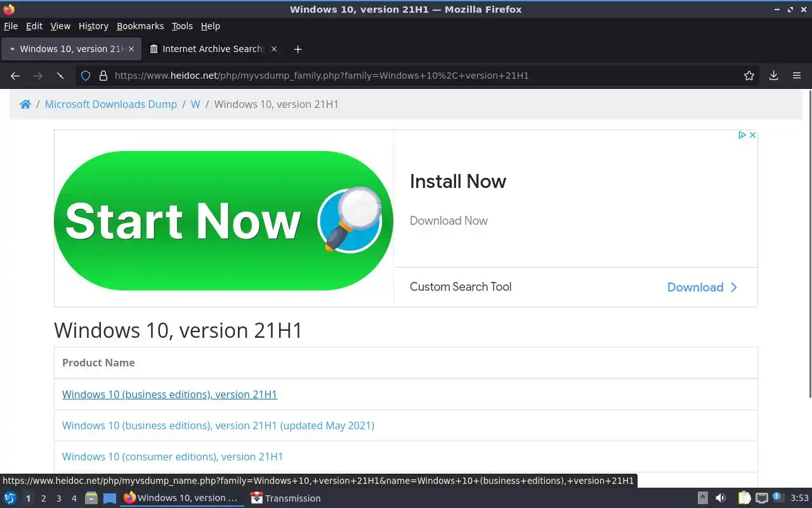Open a new browser tab

pyautogui.click(x=298, y=49)
